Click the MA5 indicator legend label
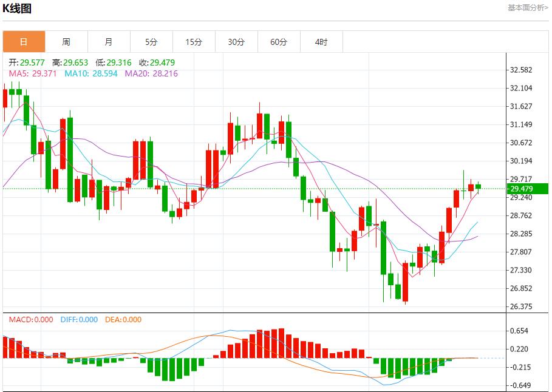Viewport: 552px width, 392px height. coord(33,73)
